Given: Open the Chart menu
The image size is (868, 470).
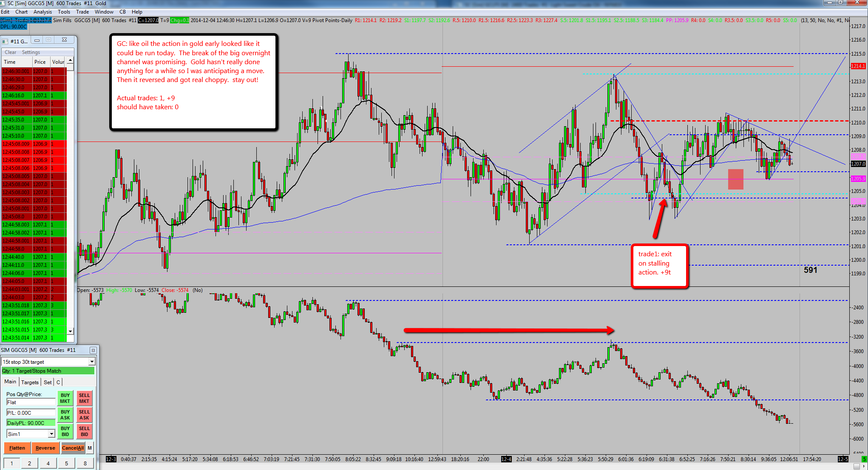Looking at the screenshot, I should (21, 12).
